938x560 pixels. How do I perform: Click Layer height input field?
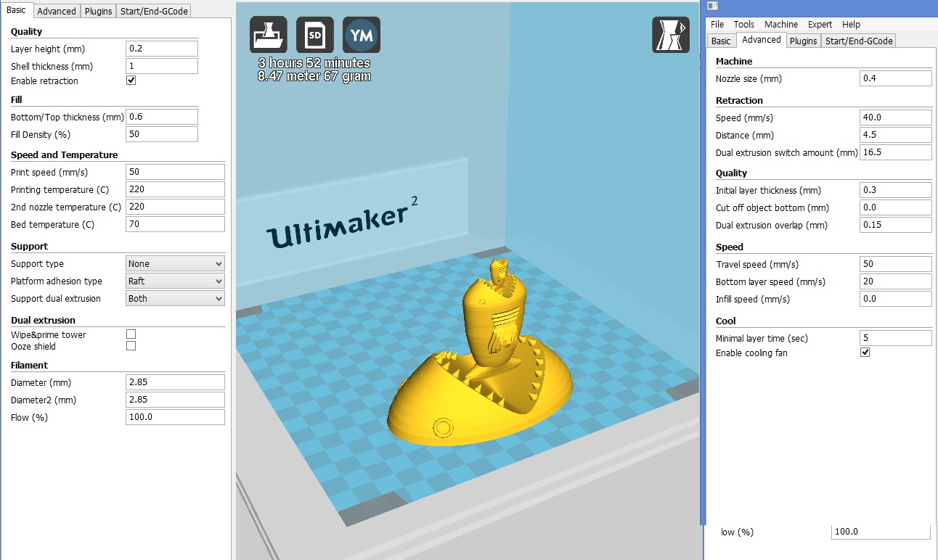click(161, 49)
